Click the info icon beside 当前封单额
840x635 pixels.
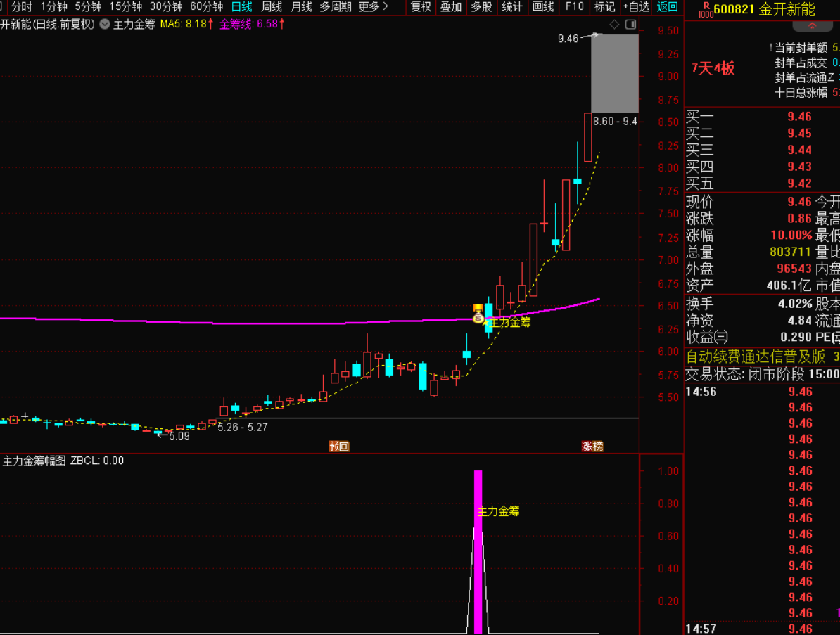tap(771, 48)
